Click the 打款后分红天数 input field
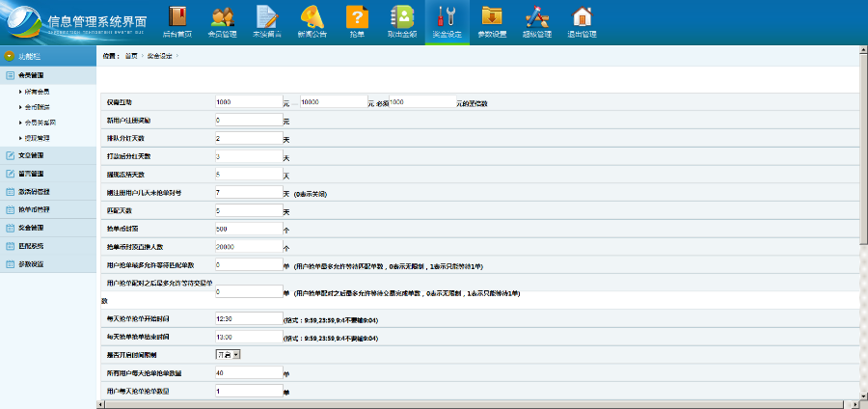868x409 pixels. coord(249,156)
